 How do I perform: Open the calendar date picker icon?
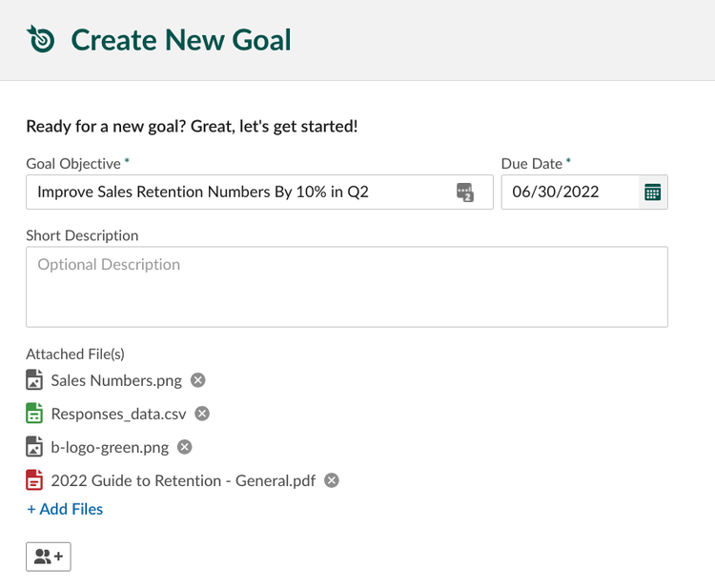pyautogui.click(x=652, y=192)
